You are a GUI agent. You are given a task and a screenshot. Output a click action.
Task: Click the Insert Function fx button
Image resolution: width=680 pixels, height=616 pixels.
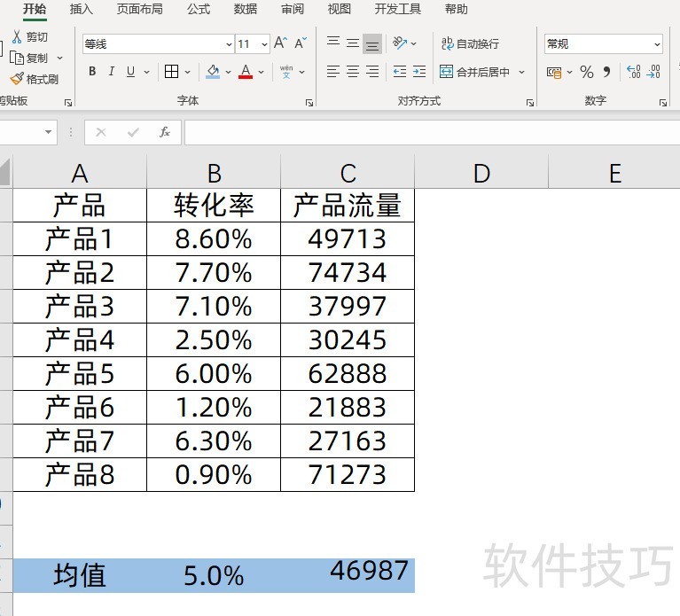pyautogui.click(x=165, y=132)
